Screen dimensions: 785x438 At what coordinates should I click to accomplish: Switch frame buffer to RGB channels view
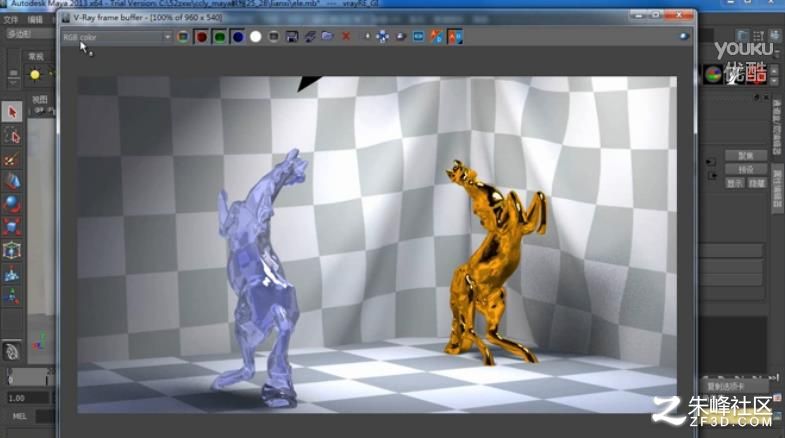pos(183,37)
